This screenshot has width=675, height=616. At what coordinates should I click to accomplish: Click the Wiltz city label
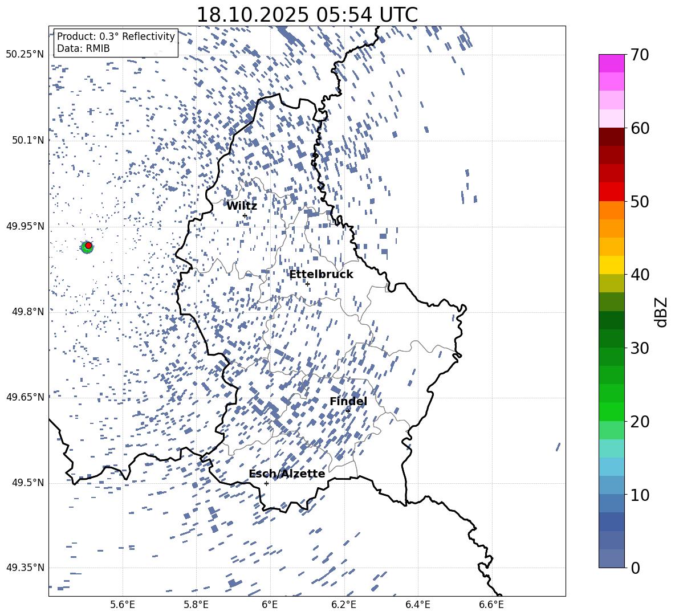click(242, 206)
